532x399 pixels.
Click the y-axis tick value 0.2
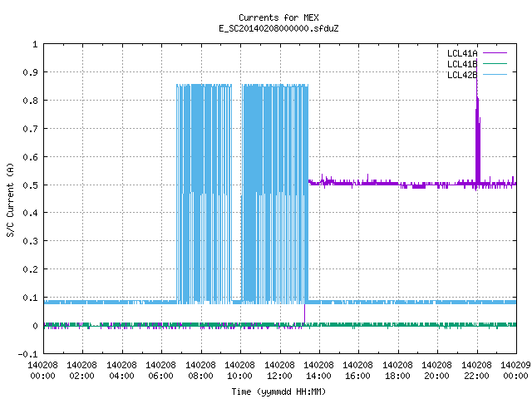point(30,269)
